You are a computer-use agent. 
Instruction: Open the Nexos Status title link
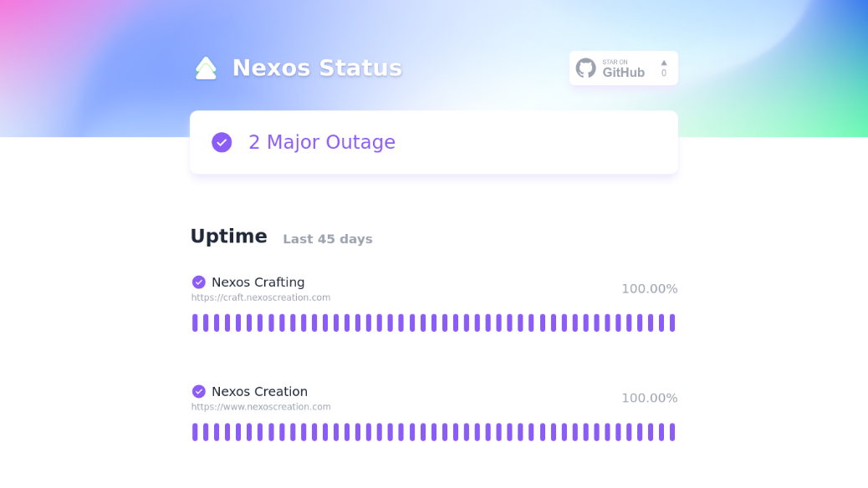(x=317, y=68)
